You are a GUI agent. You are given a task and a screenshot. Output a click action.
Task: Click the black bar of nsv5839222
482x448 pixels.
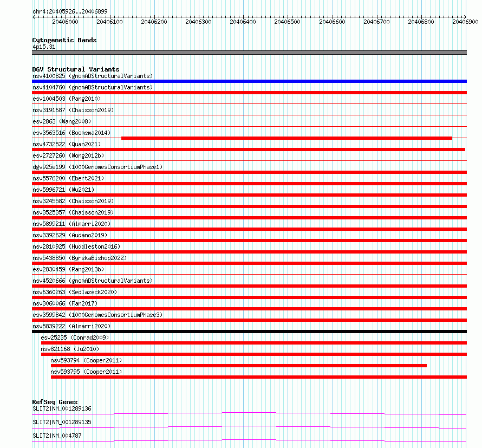pyautogui.click(x=249, y=332)
